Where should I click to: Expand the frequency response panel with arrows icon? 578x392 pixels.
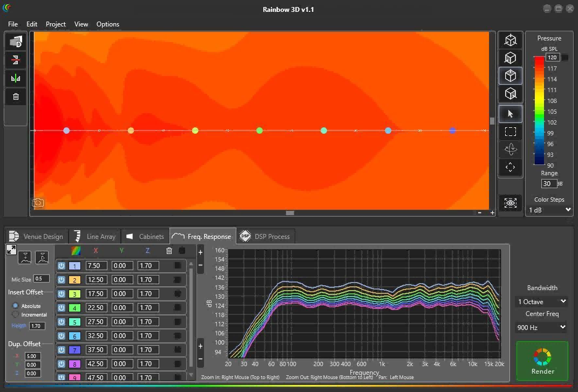pos(11,250)
